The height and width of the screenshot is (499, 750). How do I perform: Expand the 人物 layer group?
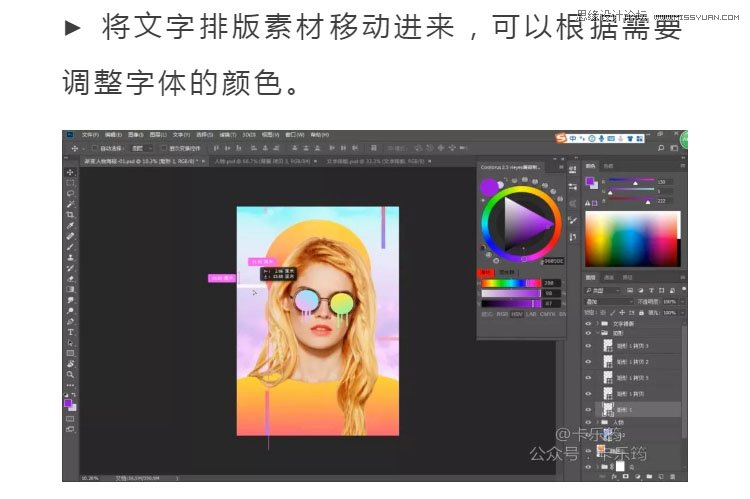(x=598, y=423)
